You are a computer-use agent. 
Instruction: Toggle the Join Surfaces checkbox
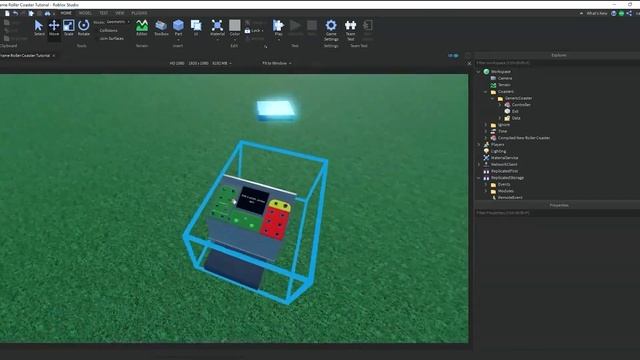click(111, 38)
